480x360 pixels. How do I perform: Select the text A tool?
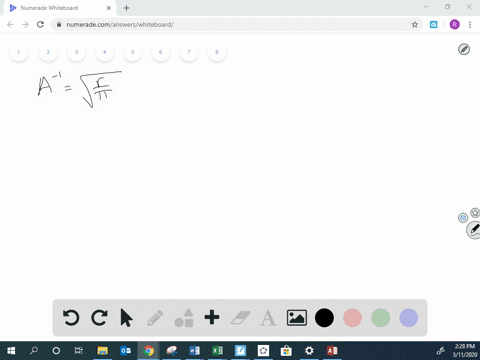[x=268, y=318]
